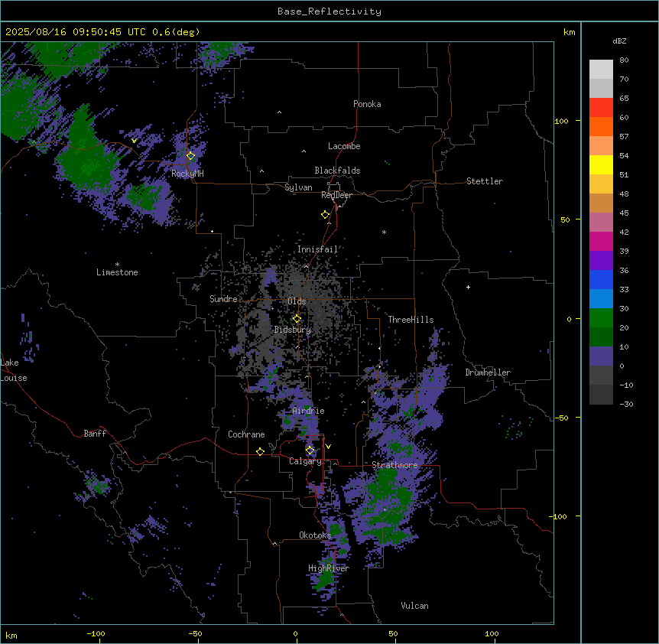Click the Sundre town label
Screen dimensions: 659x644
223,299
